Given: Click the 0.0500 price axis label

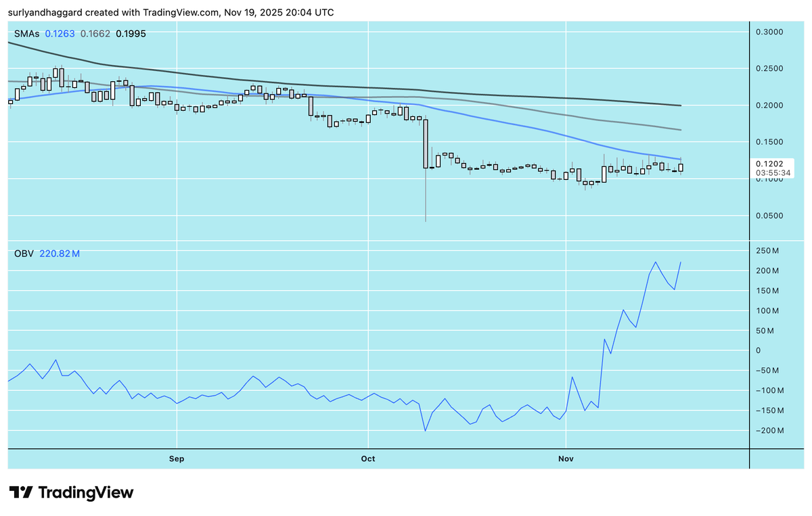Looking at the screenshot, I should pos(769,216).
